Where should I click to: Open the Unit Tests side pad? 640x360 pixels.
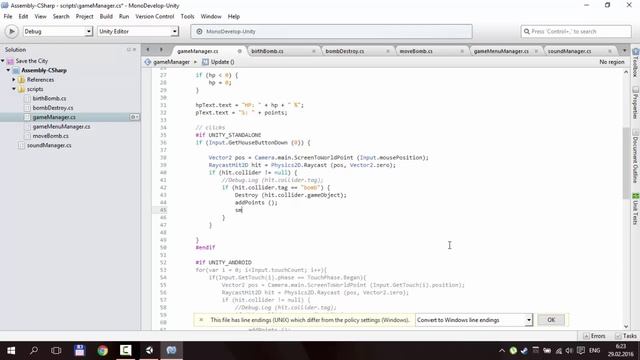point(636,208)
